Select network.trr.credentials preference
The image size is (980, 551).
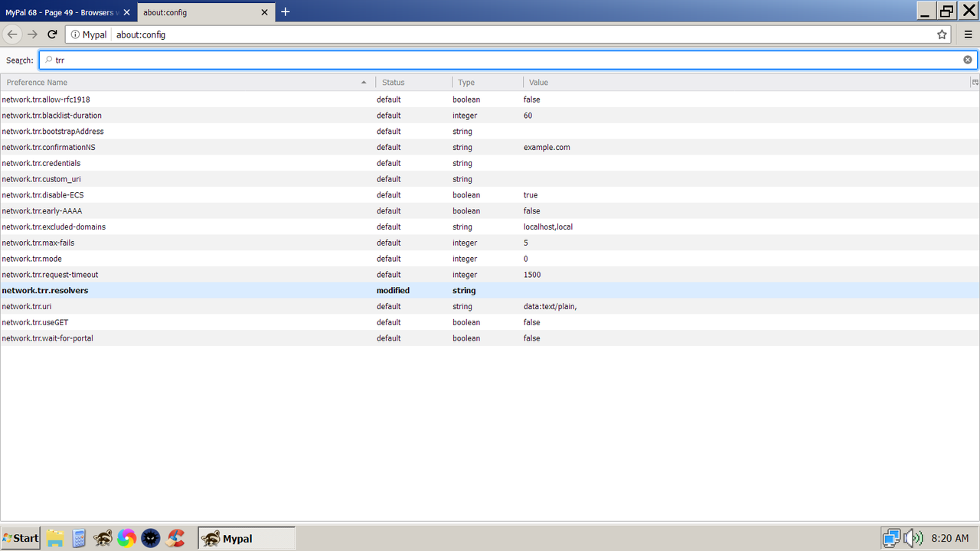(490, 163)
